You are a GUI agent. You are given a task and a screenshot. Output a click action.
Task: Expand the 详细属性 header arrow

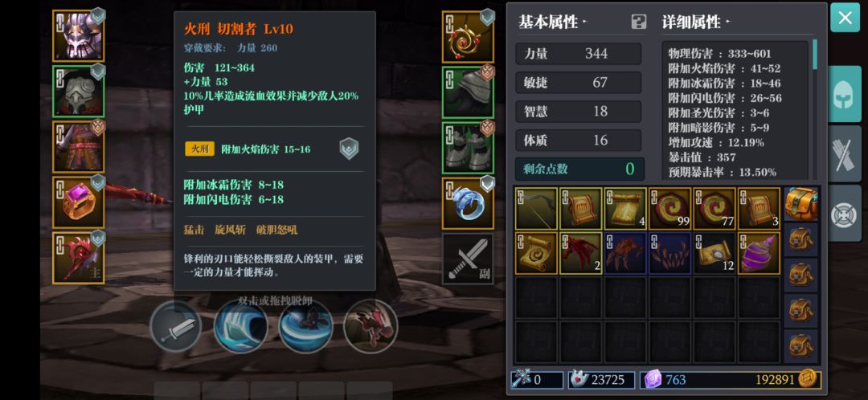click(728, 22)
